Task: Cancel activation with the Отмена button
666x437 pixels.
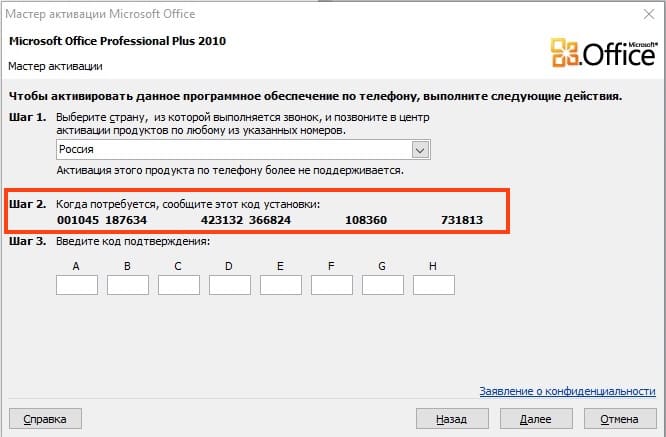Action: tap(620, 419)
